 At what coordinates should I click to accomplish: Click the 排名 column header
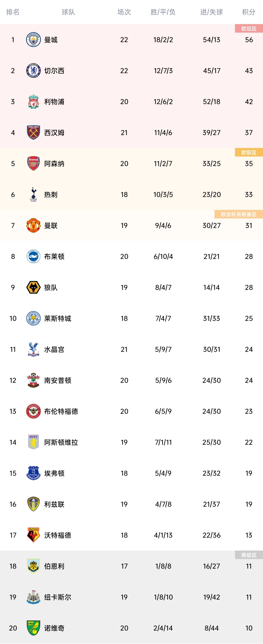click(x=13, y=12)
